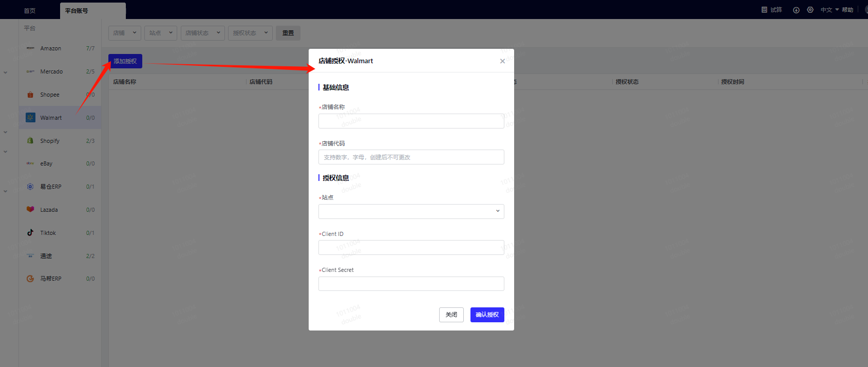The image size is (868, 367).
Task: Click the Shopify bag logo icon
Action: [x=30, y=140]
